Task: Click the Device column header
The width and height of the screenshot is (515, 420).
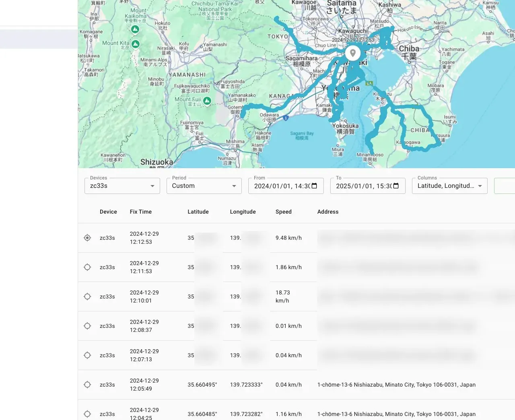Action: click(x=108, y=212)
